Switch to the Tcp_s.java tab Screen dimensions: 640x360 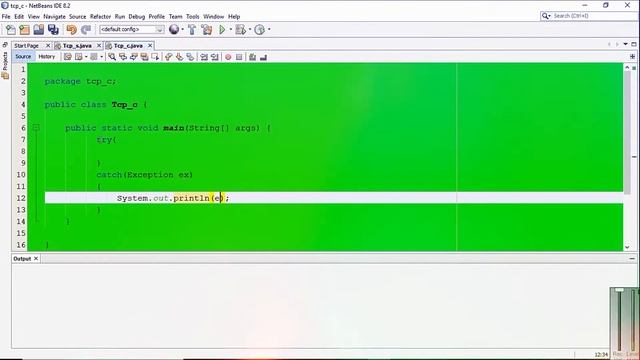[x=77, y=46]
